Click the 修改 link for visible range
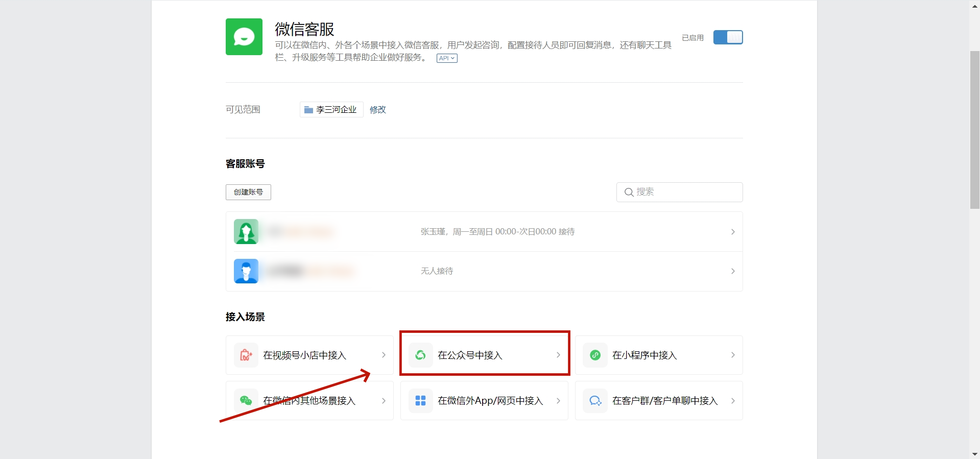This screenshot has width=980, height=459. (378, 110)
